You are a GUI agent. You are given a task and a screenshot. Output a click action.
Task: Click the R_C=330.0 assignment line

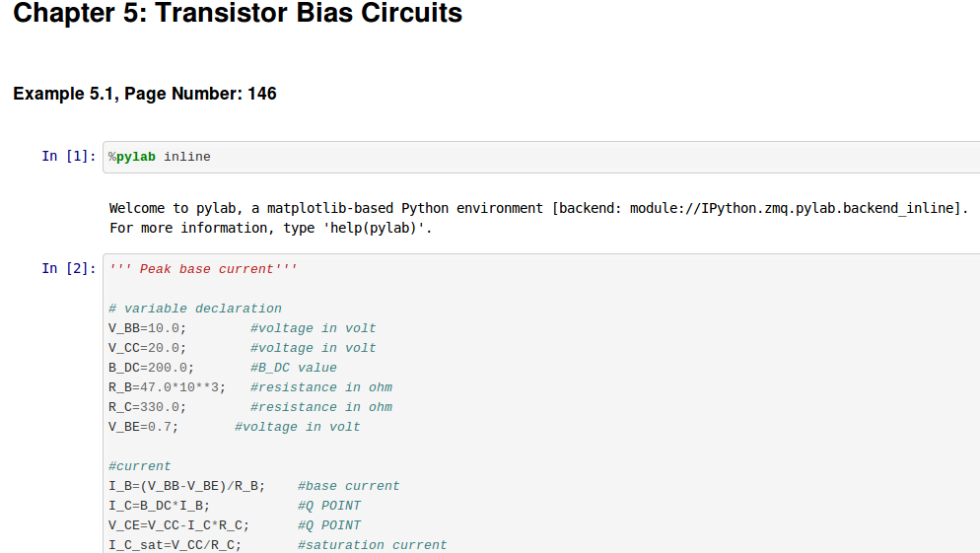[x=250, y=407]
